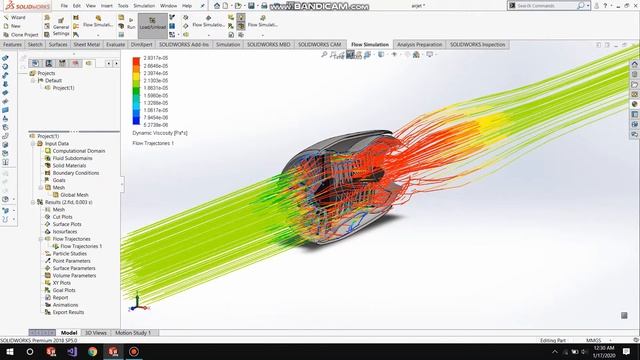The height and width of the screenshot is (360, 640).
Task: Switch to the SOLIDWORKS Inspection tab
Action: click(x=478, y=44)
